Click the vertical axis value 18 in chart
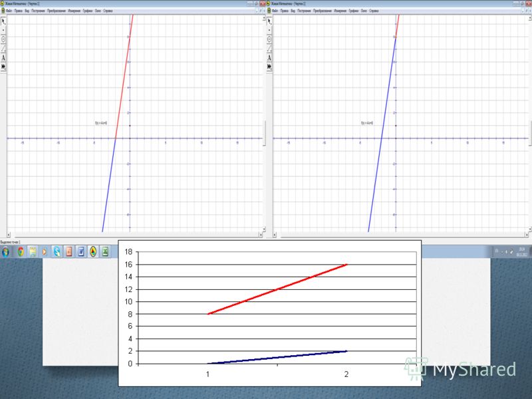 128,252
